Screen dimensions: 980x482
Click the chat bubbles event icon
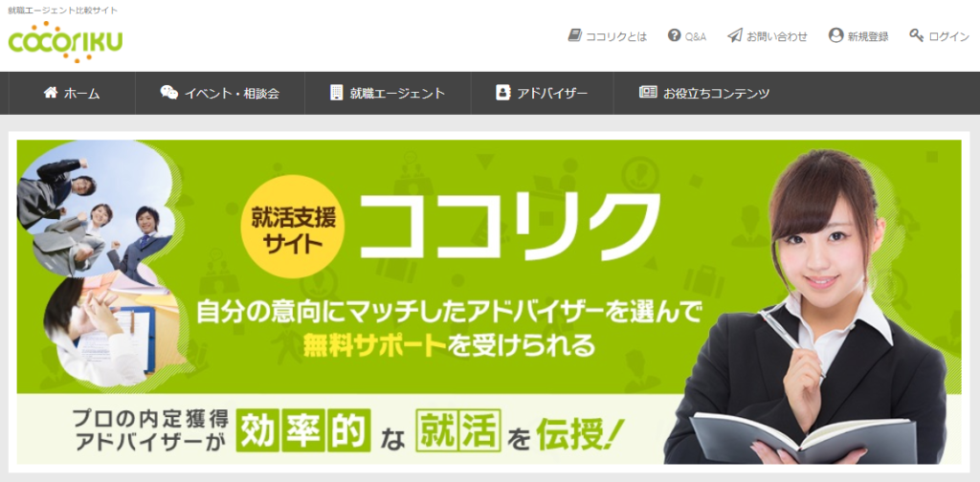tap(168, 93)
